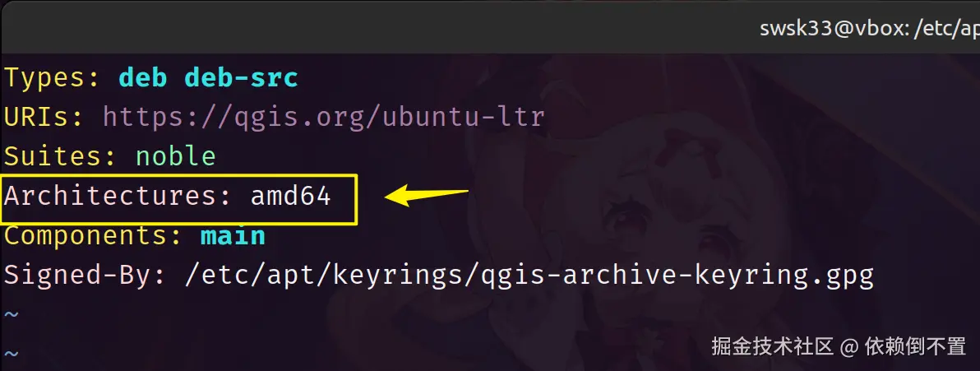Click the first tilde empty-line marker
The height and width of the screenshot is (371, 980).
click(x=11, y=314)
